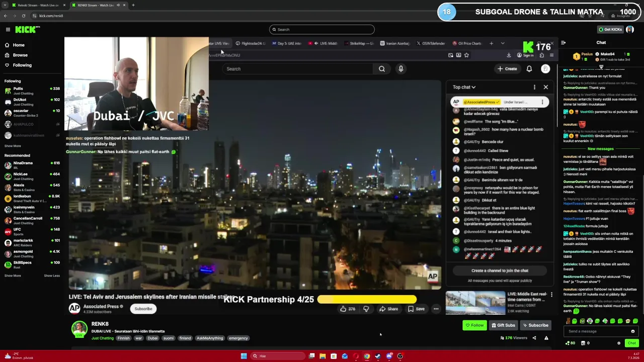This screenshot has height=362, width=644.
Task: Open NinaDrama recommended channel
Action: click(32, 165)
